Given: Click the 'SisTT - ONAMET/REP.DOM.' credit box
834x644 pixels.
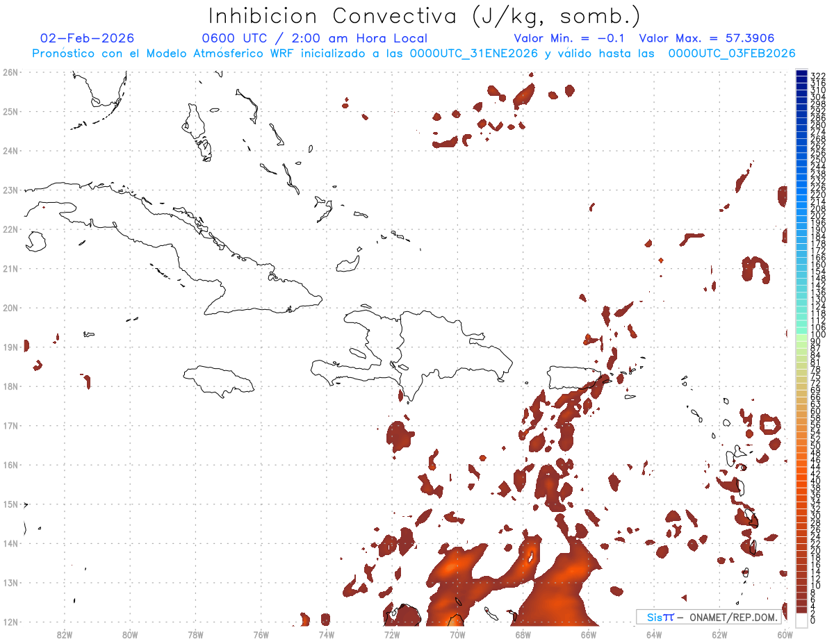Looking at the screenshot, I should pyautogui.click(x=709, y=617).
